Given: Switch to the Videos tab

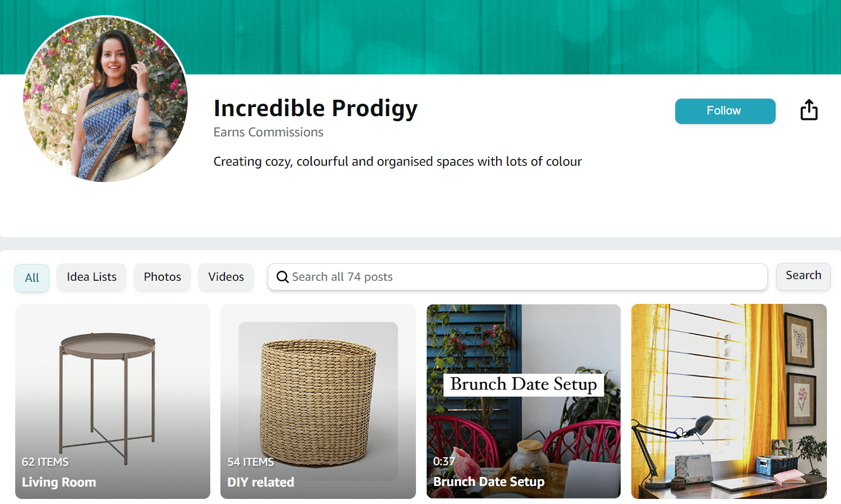Looking at the screenshot, I should click(x=226, y=277).
